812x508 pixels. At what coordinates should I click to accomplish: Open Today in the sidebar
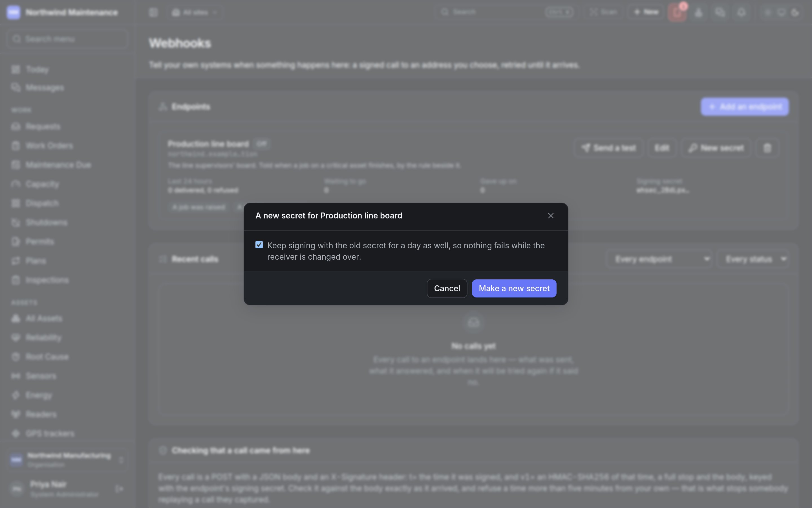tap(67, 69)
